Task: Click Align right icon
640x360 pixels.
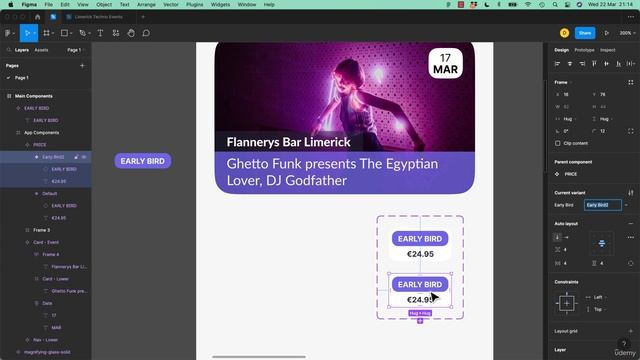Action: (582, 64)
